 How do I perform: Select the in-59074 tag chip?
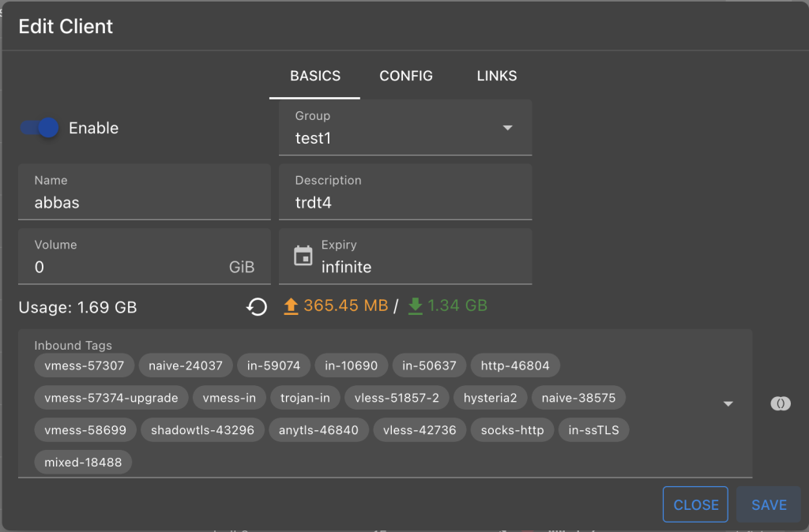point(273,365)
